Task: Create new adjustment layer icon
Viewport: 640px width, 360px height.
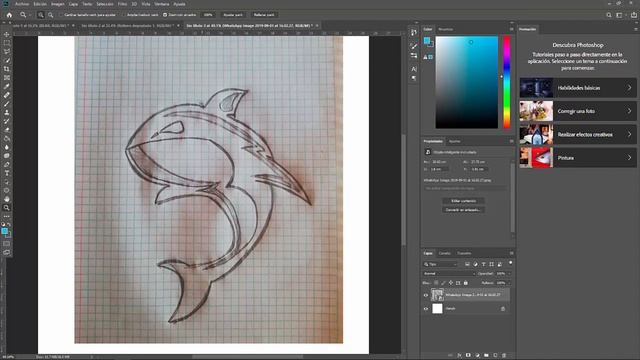Action: [x=477, y=356]
